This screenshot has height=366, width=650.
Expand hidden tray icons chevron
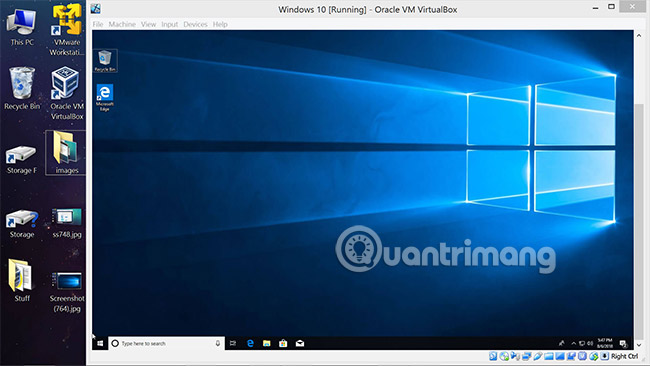tap(574, 343)
